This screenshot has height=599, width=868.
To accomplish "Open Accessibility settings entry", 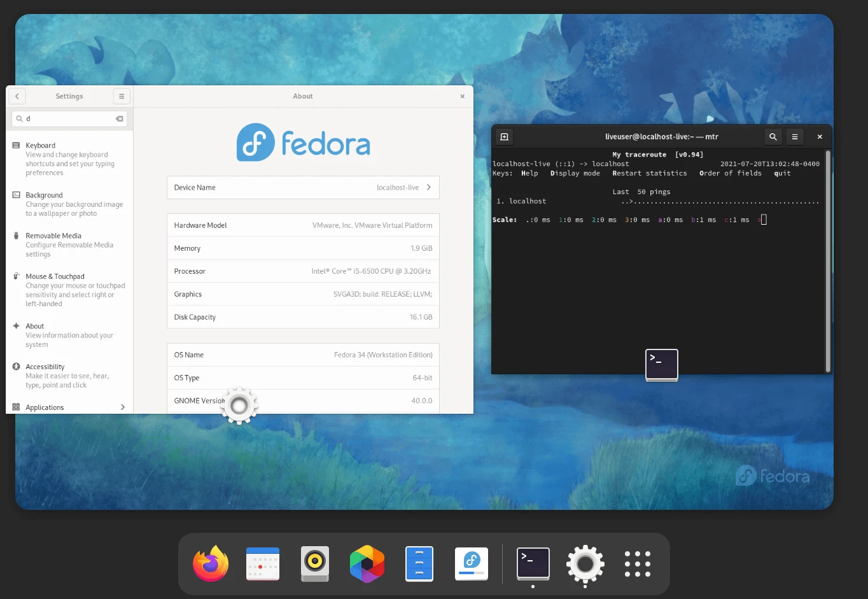I will click(x=69, y=376).
